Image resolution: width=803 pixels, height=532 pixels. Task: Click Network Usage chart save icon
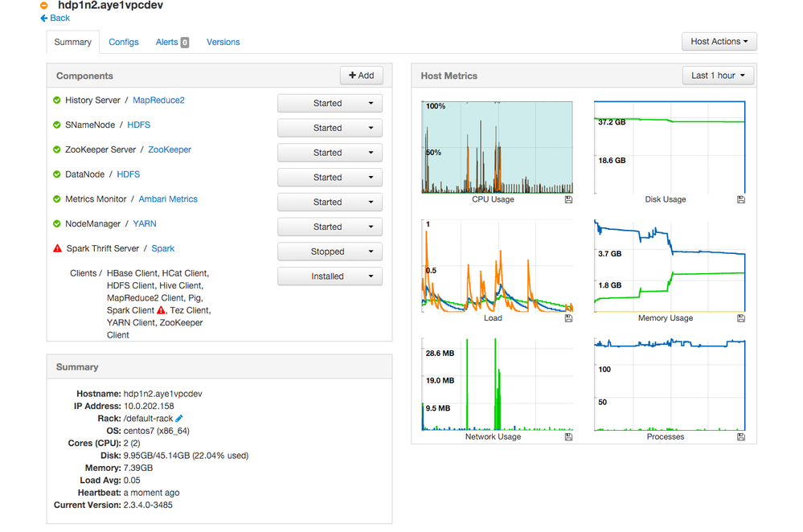[x=568, y=436]
